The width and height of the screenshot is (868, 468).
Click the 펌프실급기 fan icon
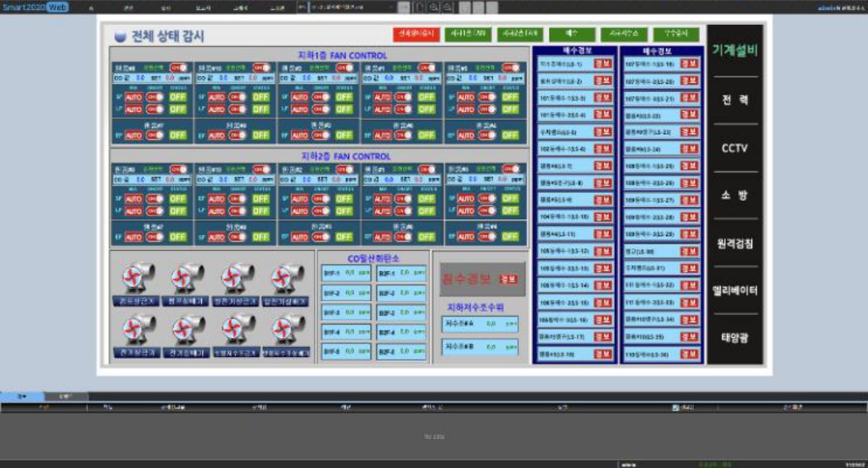(137, 278)
